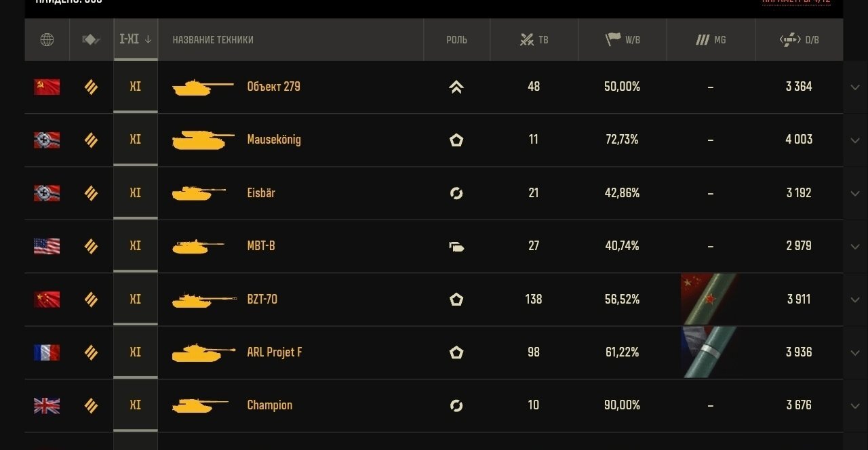Click the BZT-70 gun mark image
Screen dimensions: 868x450
(709, 300)
